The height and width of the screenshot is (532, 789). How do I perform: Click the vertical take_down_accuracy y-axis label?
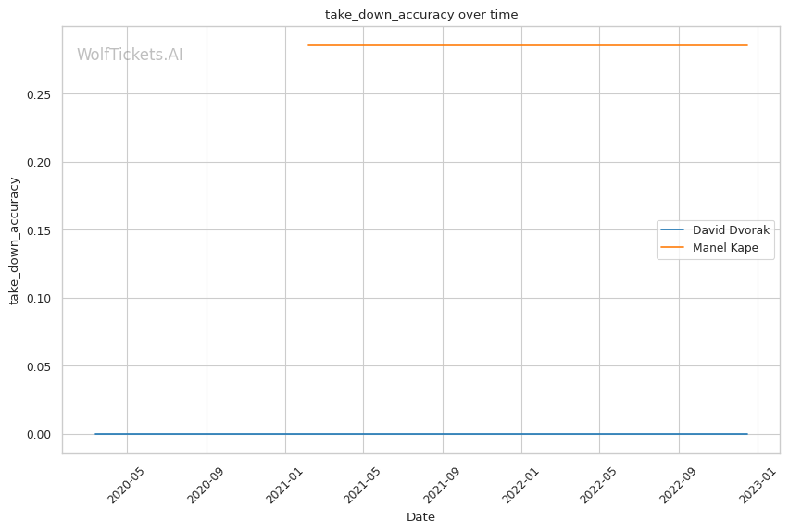[15, 241]
